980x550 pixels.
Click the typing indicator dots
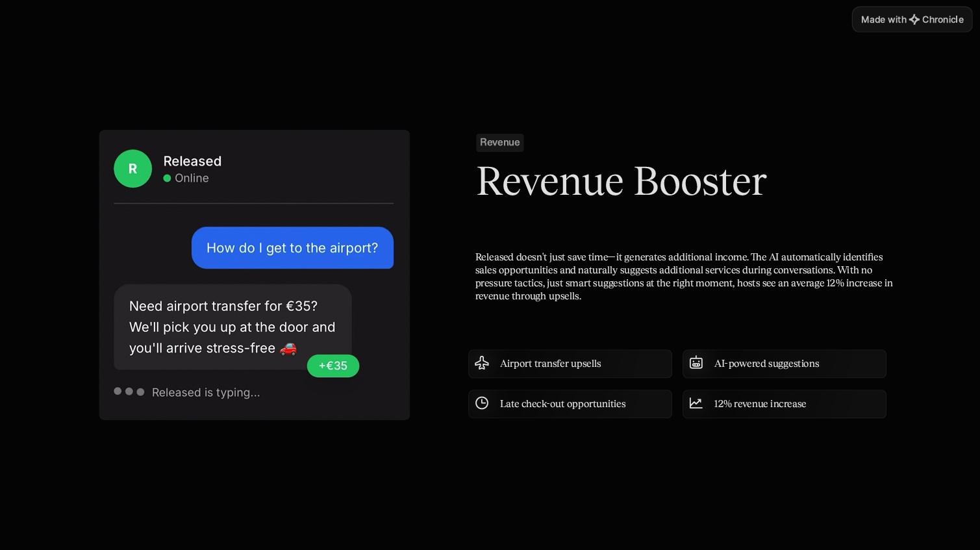(129, 392)
